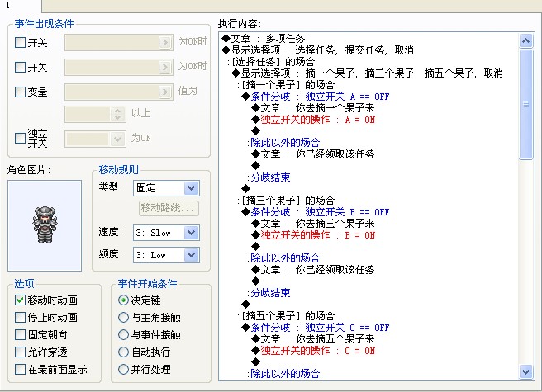Open the variable selector arrow

pos(165,92)
